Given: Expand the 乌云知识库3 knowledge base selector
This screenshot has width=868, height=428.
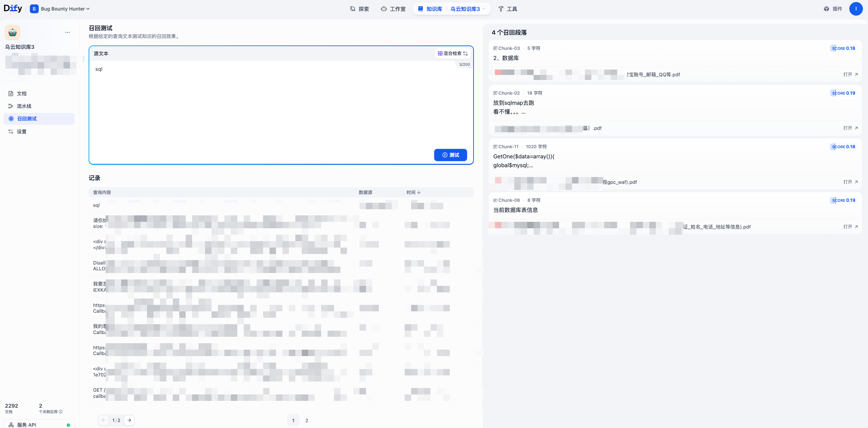Looking at the screenshot, I should [x=467, y=9].
